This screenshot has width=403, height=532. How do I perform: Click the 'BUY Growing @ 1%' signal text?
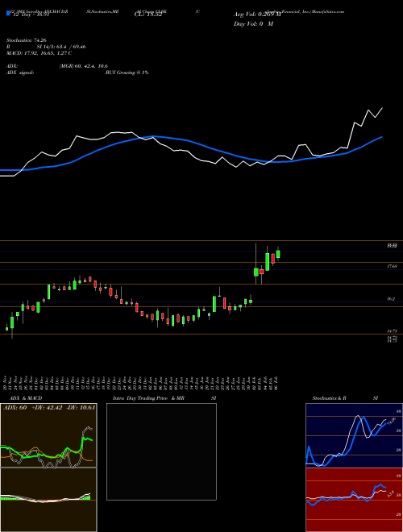127,73
